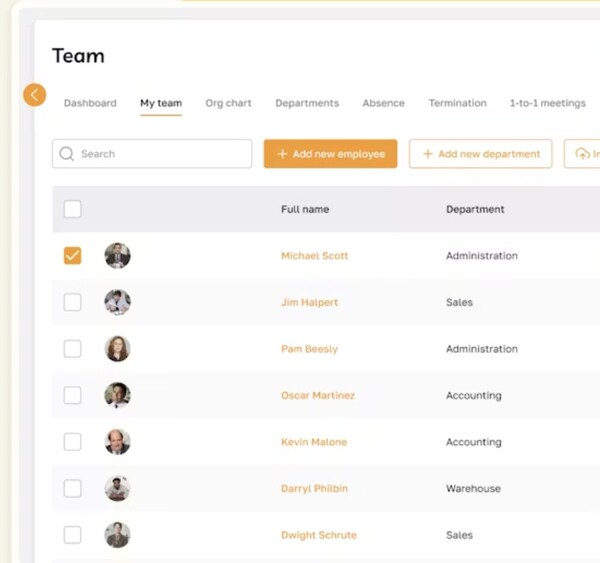Tick the select-all checkbox in table header
The height and width of the screenshot is (563, 600).
(72, 209)
